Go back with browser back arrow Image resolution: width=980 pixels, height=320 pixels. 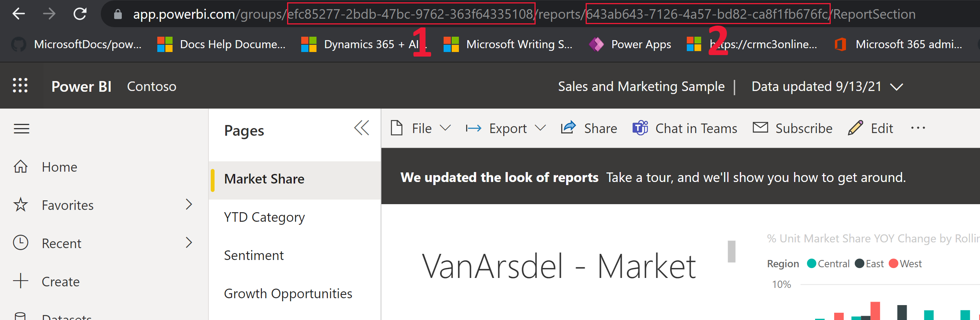click(x=18, y=14)
